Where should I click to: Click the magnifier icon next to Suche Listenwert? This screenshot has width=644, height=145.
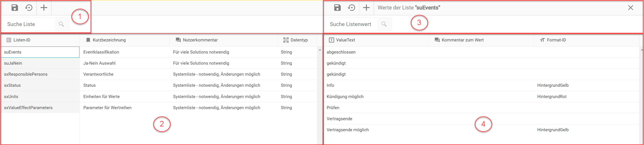tap(384, 24)
